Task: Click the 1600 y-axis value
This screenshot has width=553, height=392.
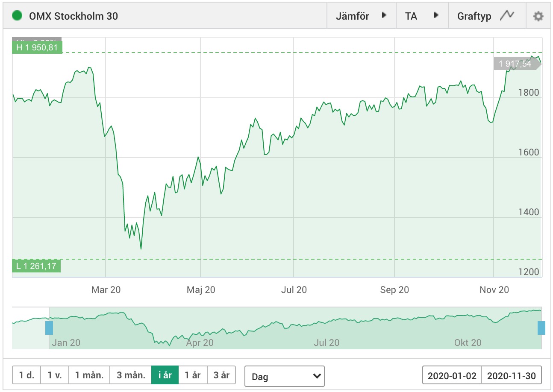Action: 529,152
